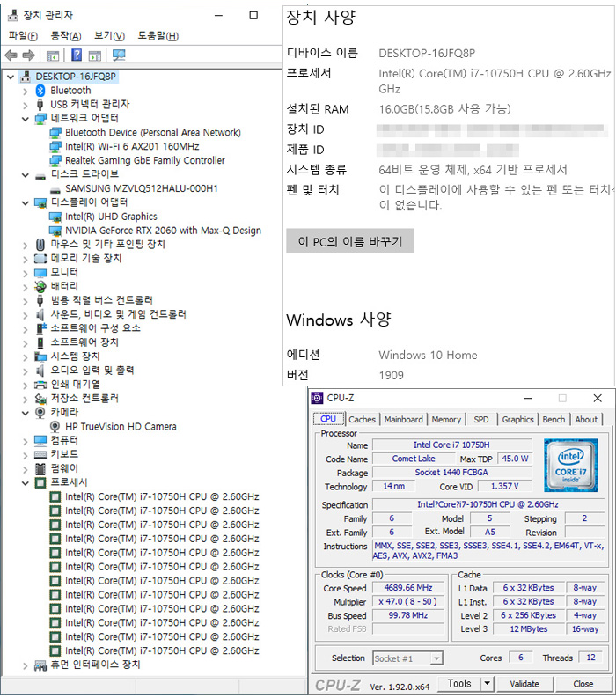Click the Intel Core i7 logo in CPU-Z
Viewport: 616px width, 698px height.
[x=570, y=465]
